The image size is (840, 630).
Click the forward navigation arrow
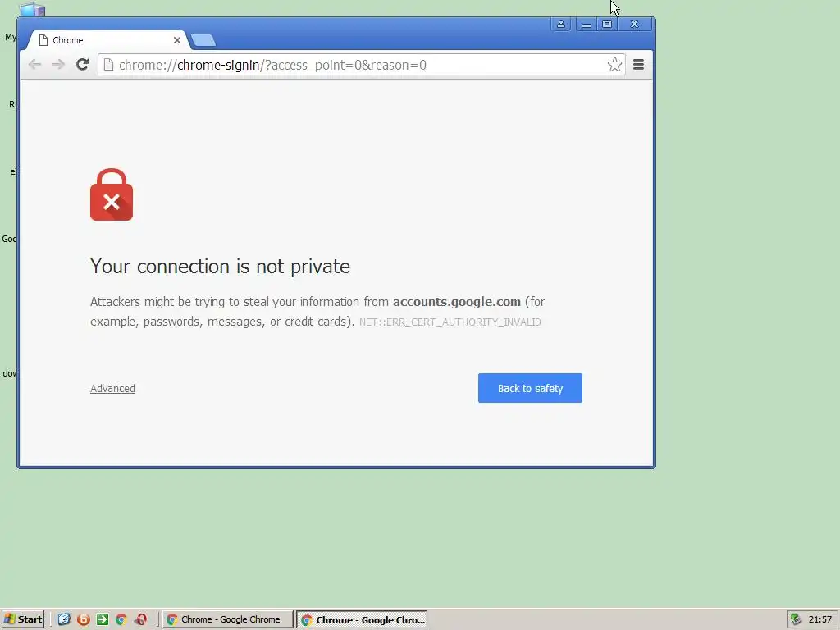point(58,65)
